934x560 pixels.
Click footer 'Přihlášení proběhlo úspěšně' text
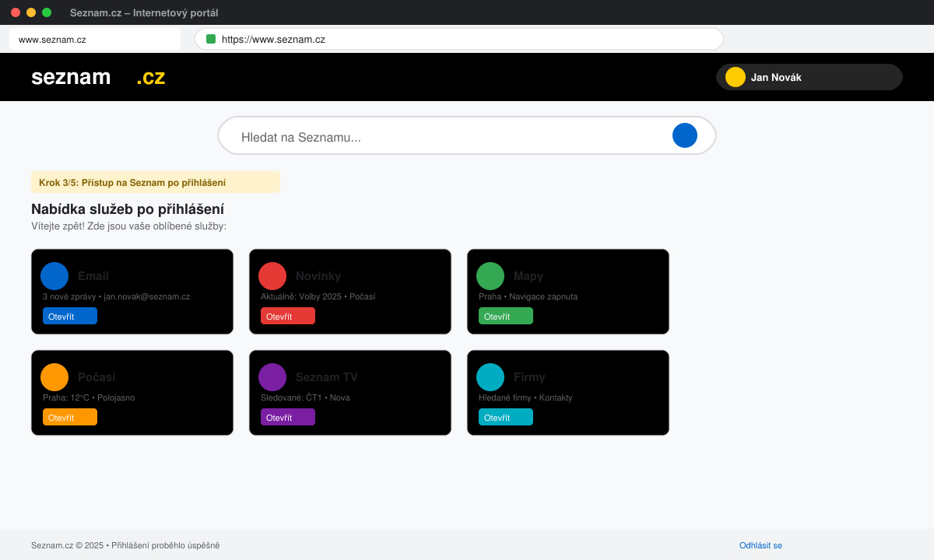coord(166,545)
